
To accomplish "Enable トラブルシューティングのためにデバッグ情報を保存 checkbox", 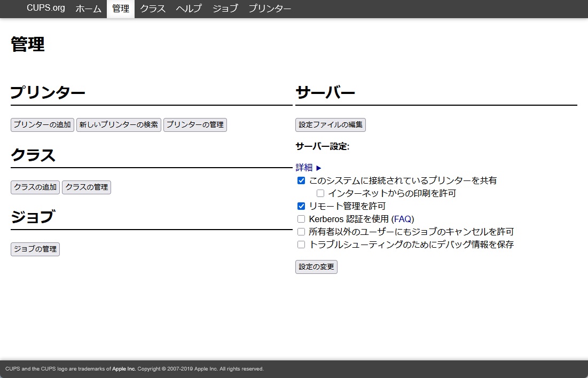I will 301,245.
